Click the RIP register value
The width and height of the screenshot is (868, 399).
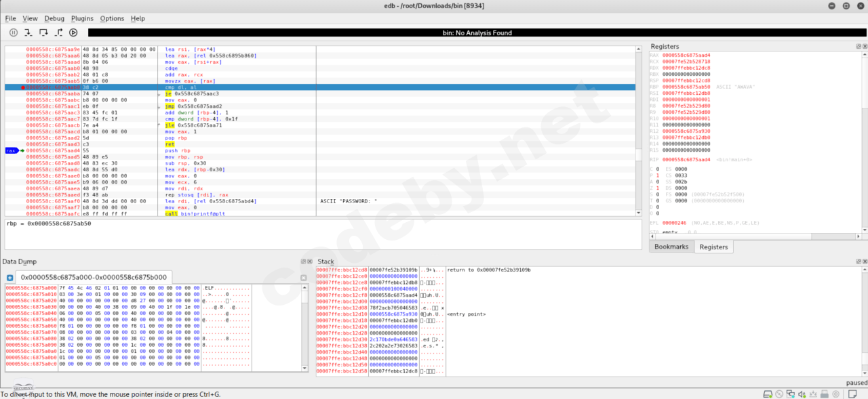pyautogui.click(x=686, y=160)
